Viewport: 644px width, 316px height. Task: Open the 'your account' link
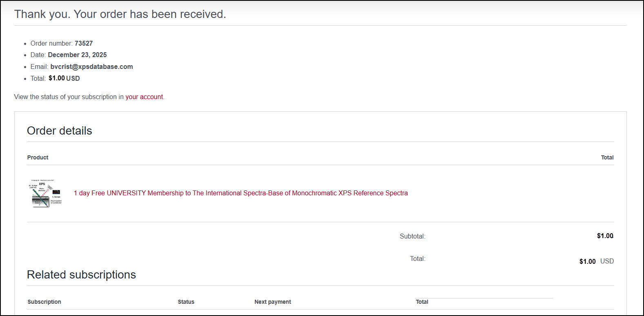(x=144, y=97)
